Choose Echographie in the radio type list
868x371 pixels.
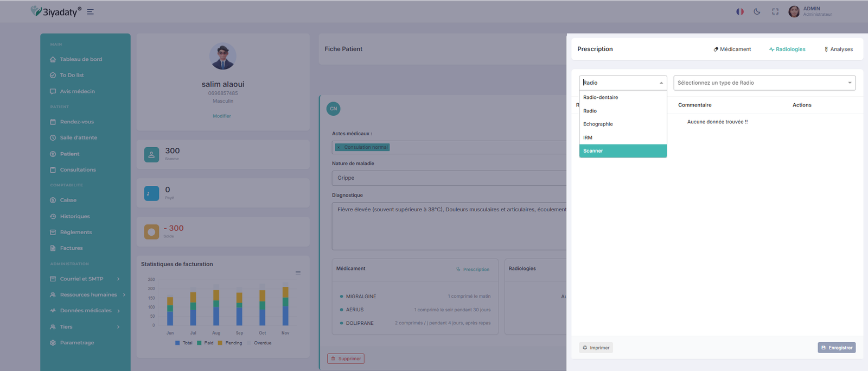coord(598,124)
